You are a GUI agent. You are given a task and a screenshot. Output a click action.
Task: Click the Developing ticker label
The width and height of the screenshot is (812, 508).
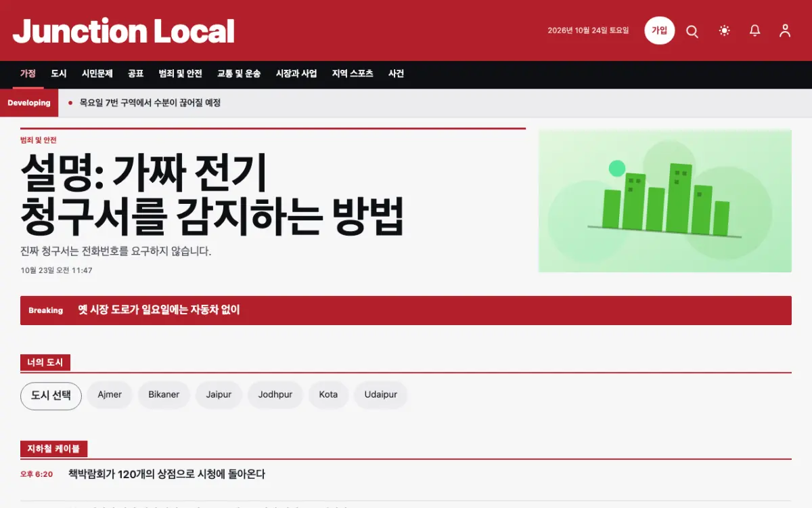(x=29, y=103)
